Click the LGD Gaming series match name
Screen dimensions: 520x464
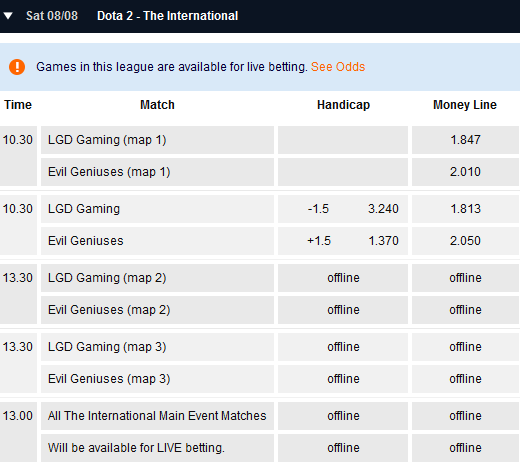tap(84, 209)
